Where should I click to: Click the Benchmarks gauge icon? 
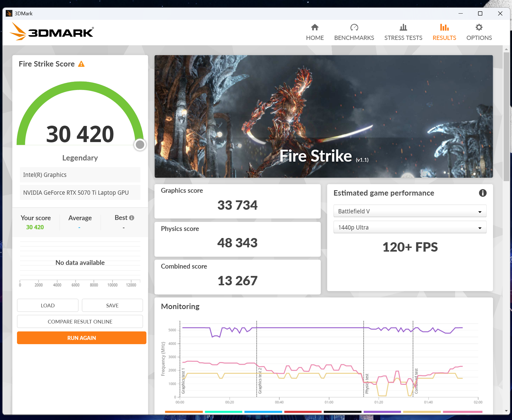(x=354, y=27)
